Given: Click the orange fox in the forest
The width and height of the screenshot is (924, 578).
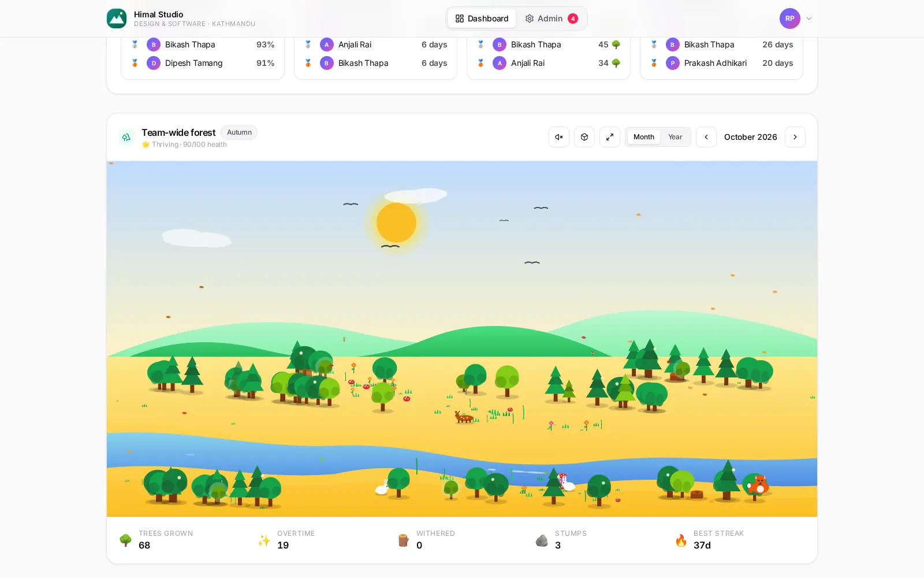Looking at the screenshot, I should point(759,484).
